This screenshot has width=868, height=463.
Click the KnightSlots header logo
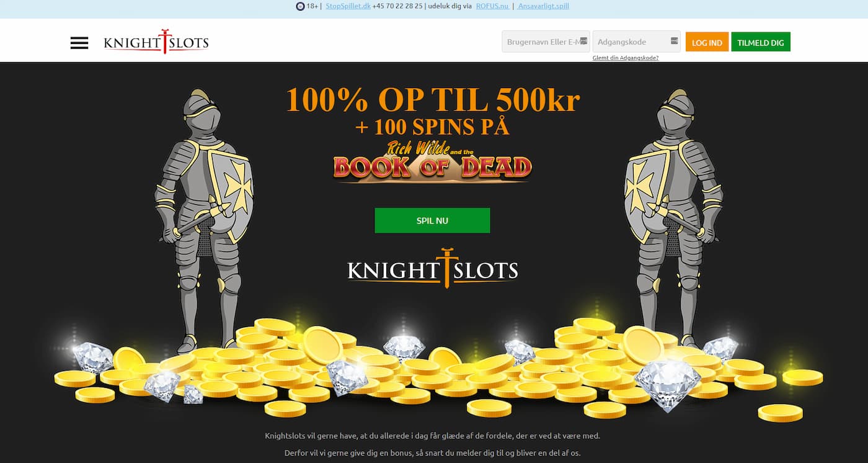(x=156, y=42)
